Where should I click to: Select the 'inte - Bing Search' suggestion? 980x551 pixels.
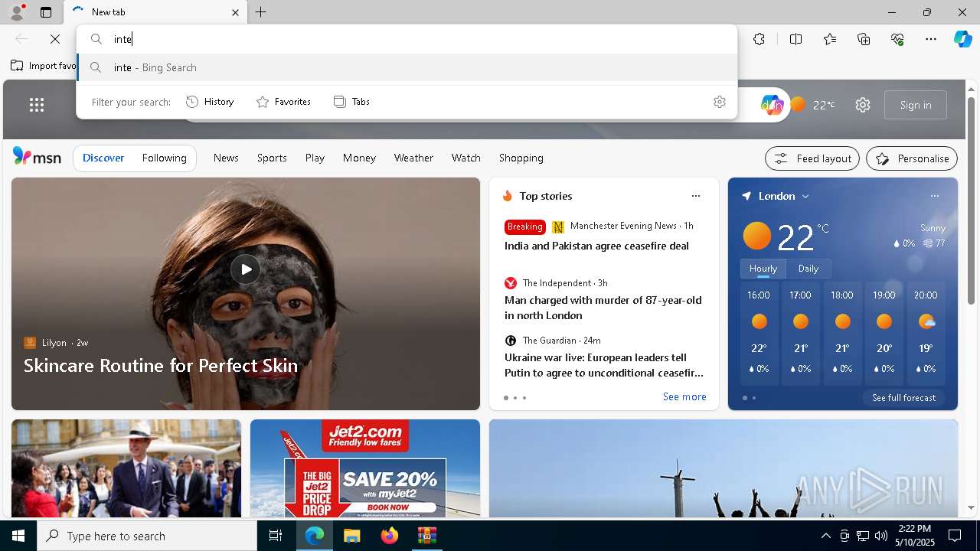(407, 67)
